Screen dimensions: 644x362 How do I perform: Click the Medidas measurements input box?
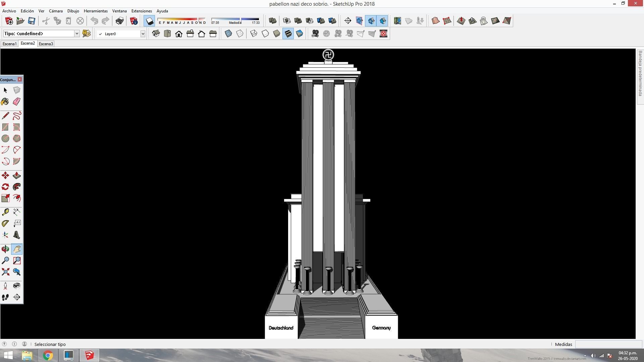click(608, 344)
